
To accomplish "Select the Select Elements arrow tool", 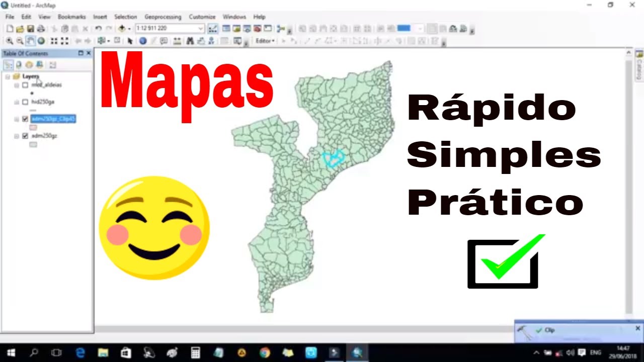I will tap(130, 41).
